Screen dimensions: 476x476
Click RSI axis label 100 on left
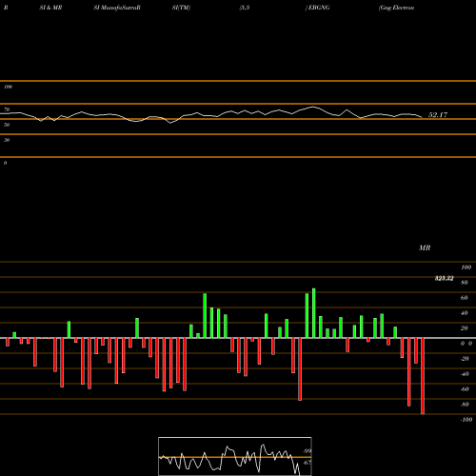pos(9,87)
